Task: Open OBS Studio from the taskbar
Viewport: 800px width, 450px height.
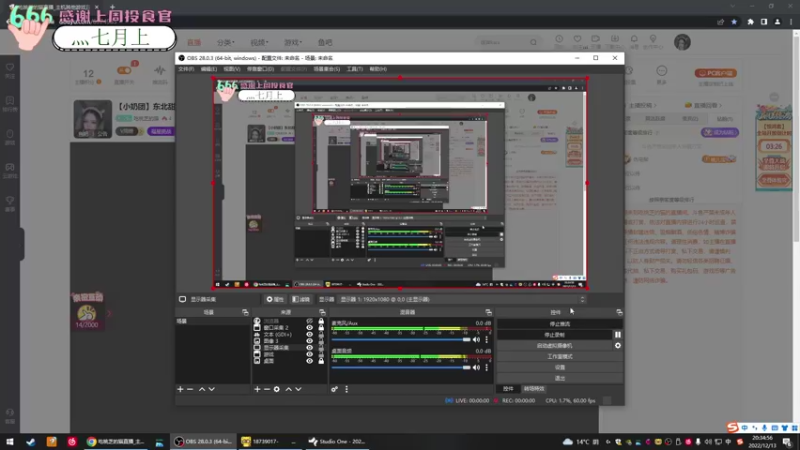Action: tap(204, 441)
